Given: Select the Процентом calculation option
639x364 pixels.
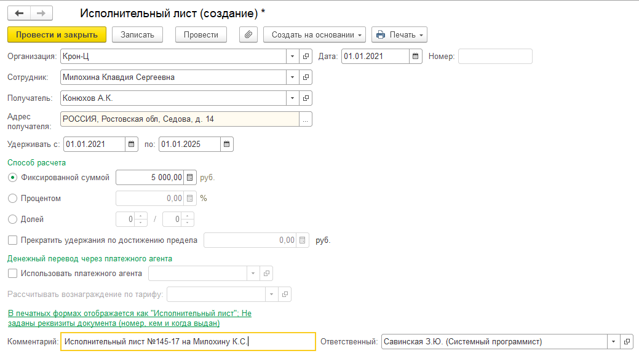Looking at the screenshot, I should point(13,199).
